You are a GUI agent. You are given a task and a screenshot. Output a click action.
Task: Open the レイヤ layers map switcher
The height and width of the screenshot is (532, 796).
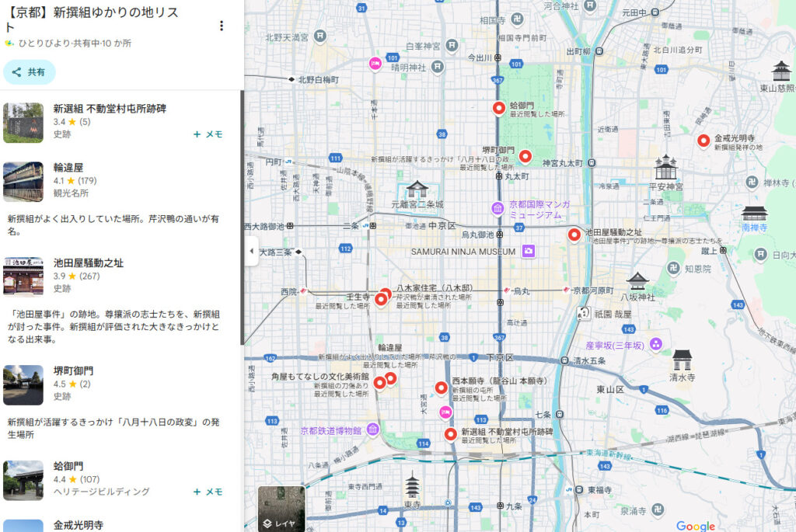281,509
